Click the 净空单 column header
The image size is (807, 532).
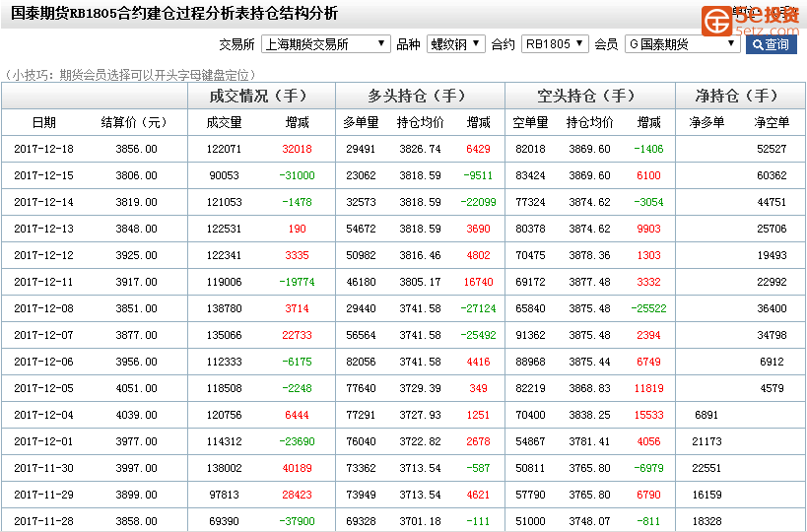tap(772, 122)
